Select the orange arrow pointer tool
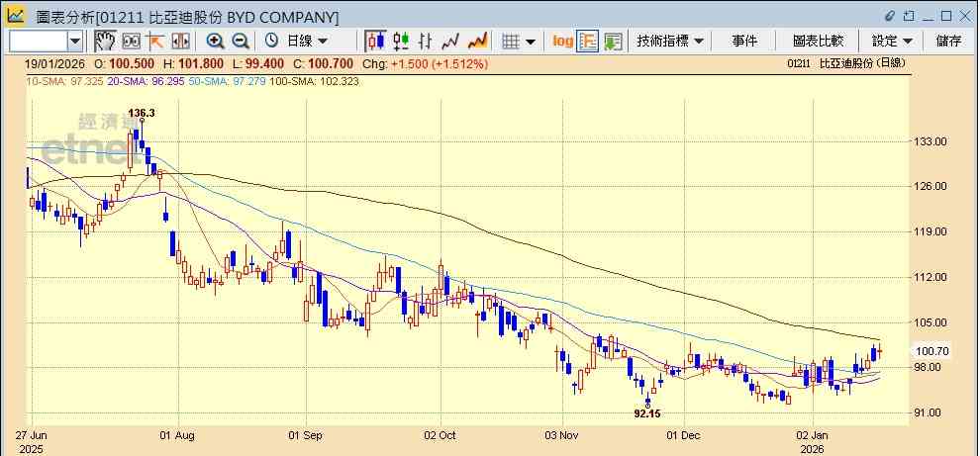Viewport: 980px width, 456px height. click(x=155, y=42)
